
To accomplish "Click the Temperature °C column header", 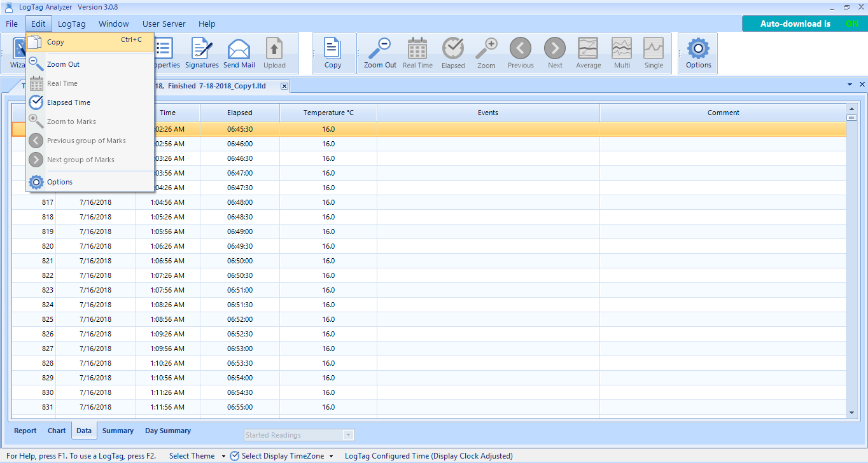I will tap(328, 113).
